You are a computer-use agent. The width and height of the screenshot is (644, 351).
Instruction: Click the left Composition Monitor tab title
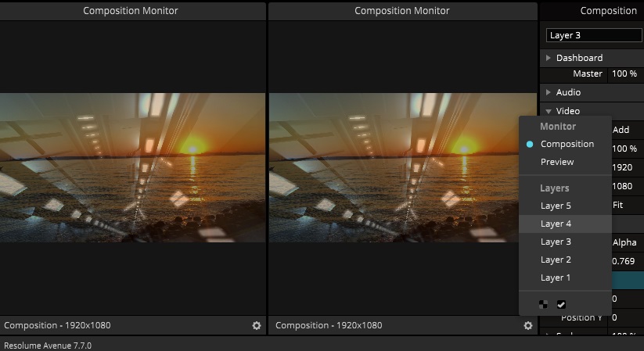coord(131,11)
